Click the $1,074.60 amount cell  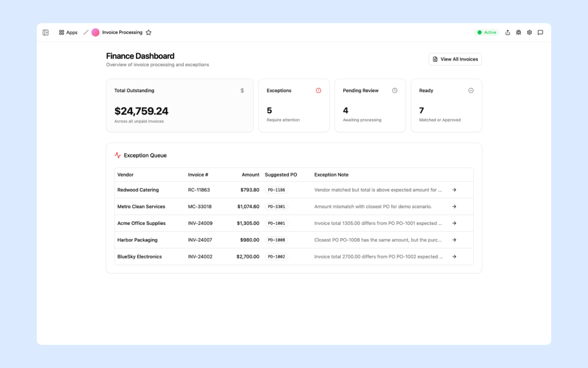coord(248,206)
